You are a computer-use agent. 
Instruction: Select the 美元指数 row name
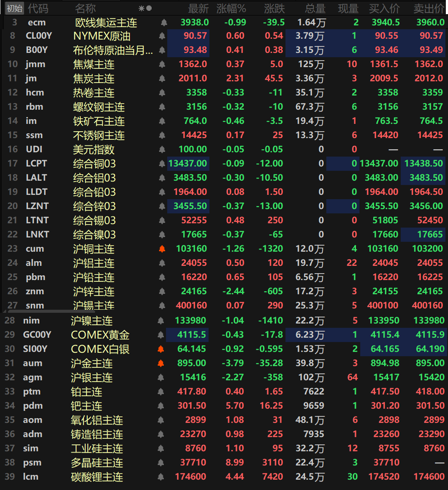pyautogui.click(x=94, y=149)
